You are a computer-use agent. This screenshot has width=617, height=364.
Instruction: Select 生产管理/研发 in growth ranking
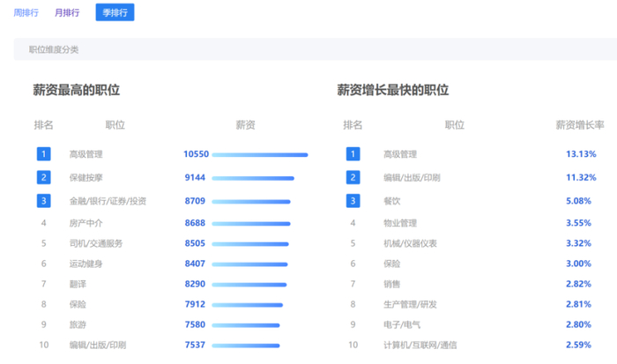(x=410, y=304)
